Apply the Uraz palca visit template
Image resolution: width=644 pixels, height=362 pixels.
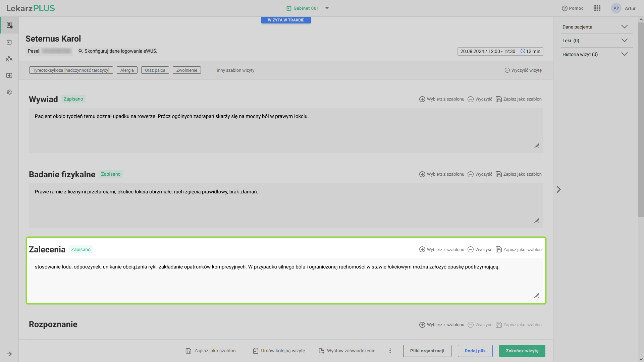pyautogui.click(x=155, y=70)
